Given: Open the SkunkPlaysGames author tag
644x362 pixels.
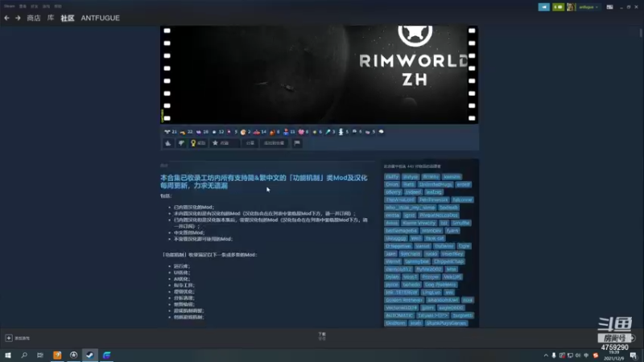Looking at the screenshot, I should [446, 323].
